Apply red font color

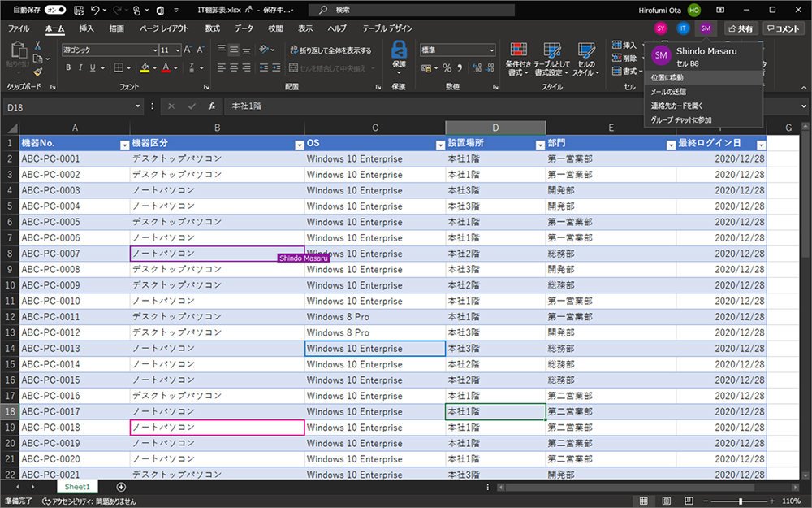click(166, 67)
